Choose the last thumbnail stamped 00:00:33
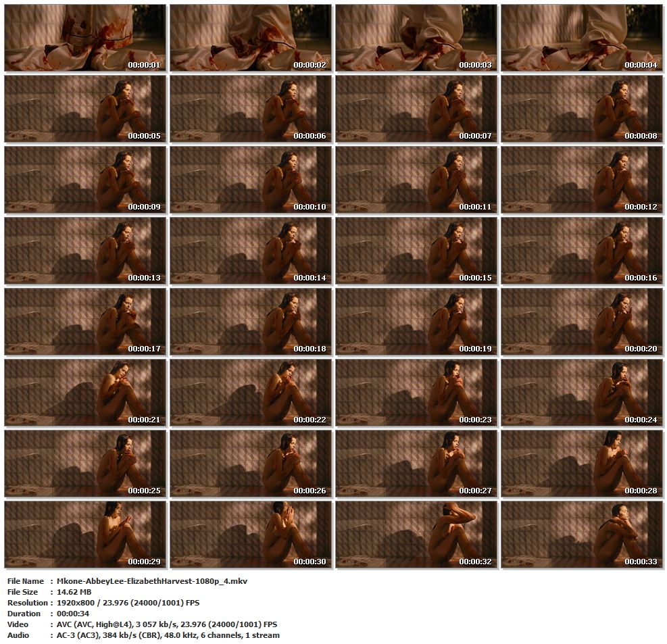 tap(582, 535)
